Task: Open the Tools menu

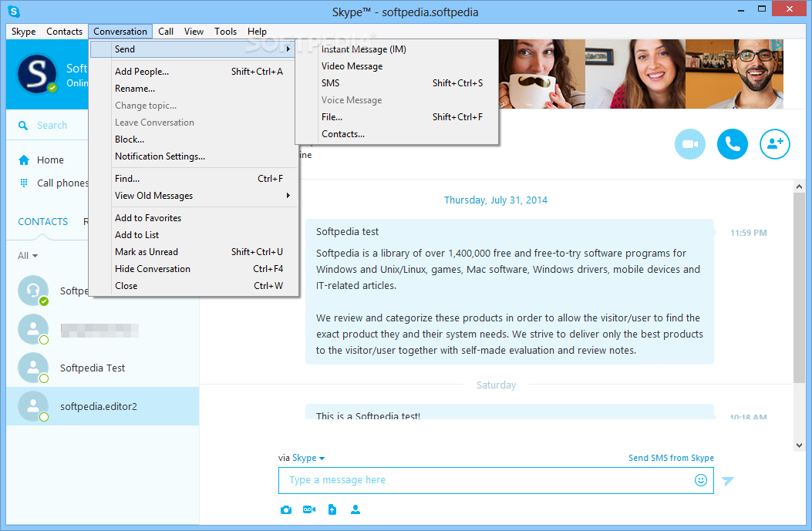Action: coord(225,32)
